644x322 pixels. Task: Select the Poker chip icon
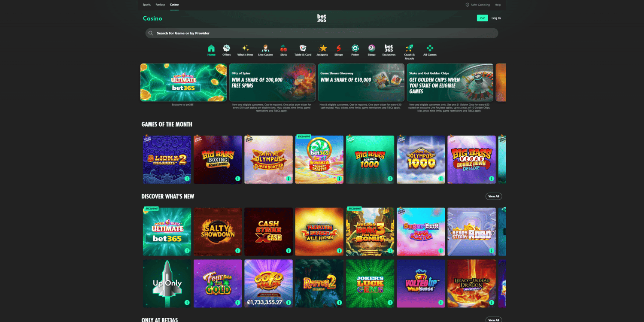click(x=355, y=49)
